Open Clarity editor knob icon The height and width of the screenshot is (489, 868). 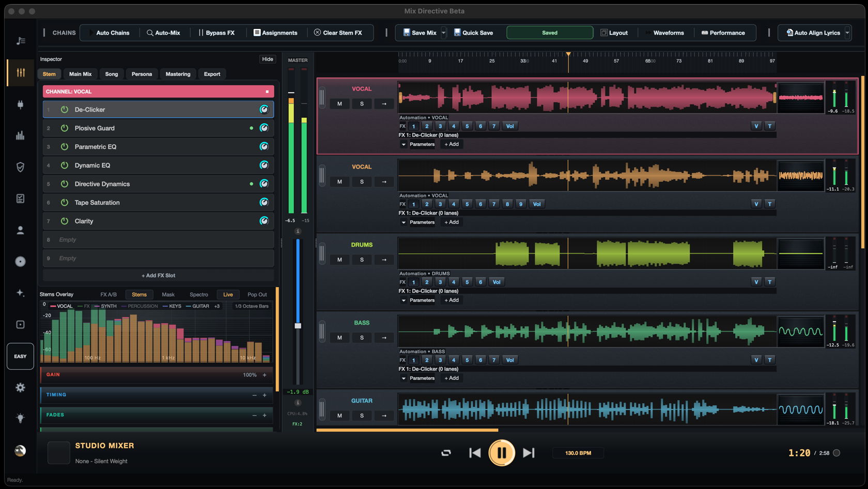264,221
